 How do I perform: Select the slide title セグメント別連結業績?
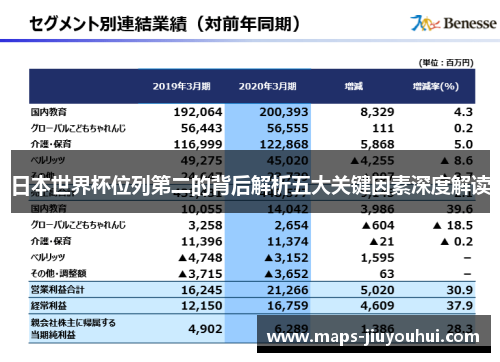pos(108,24)
